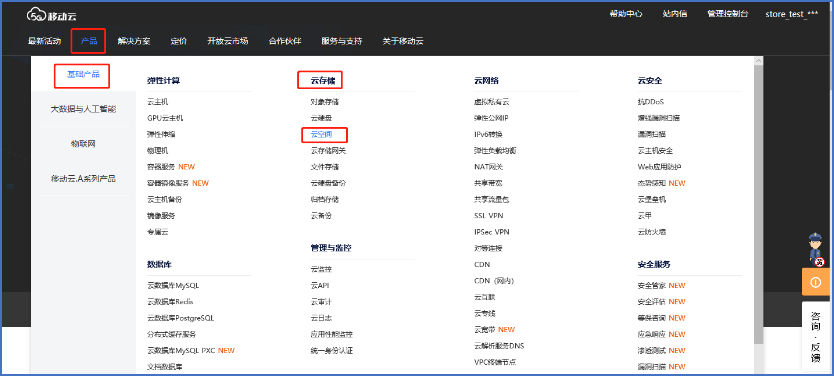Open the NAT网关 product link
Viewport: 834px width, 376px height.
click(x=488, y=166)
